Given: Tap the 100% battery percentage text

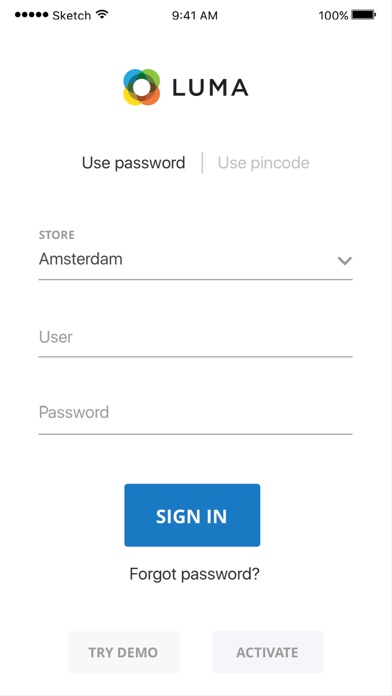Looking at the screenshot, I should tap(333, 16).
